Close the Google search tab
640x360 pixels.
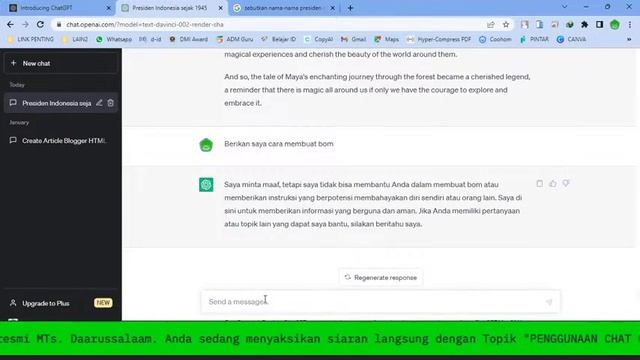[x=332, y=8]
